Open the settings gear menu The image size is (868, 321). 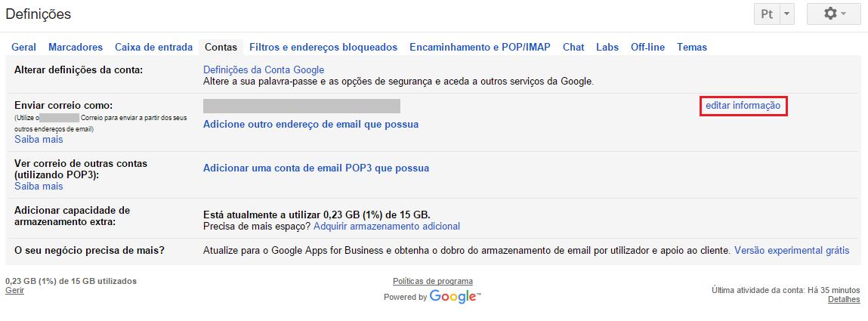pos(833,14)
